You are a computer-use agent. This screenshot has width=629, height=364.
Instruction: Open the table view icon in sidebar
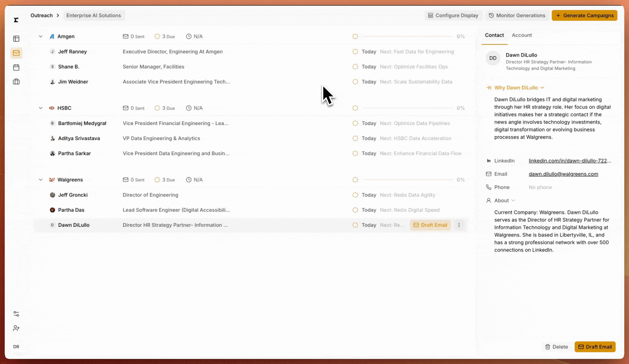click(x=16, y=39)
